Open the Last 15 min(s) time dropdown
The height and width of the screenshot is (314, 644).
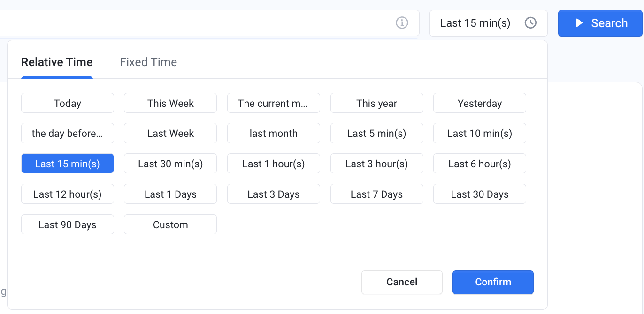(x=488, y=23)
